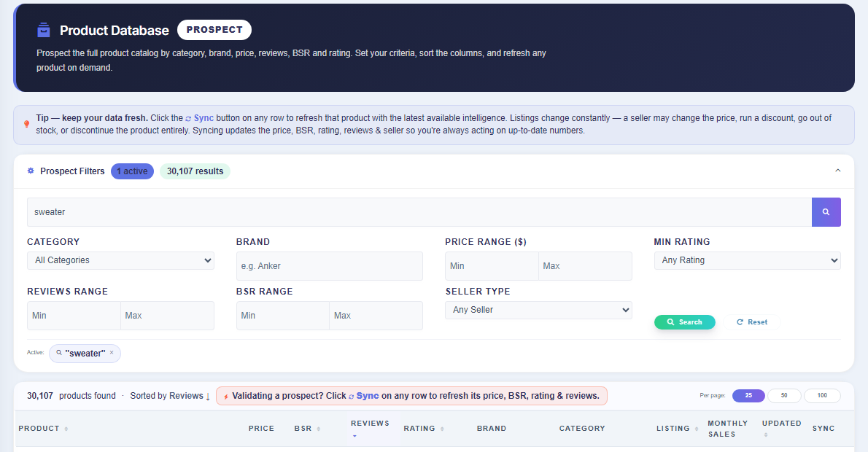Click the MONTHLY SALES column header
This screenshot has width=868, height=452.
(x=727, y=429)
